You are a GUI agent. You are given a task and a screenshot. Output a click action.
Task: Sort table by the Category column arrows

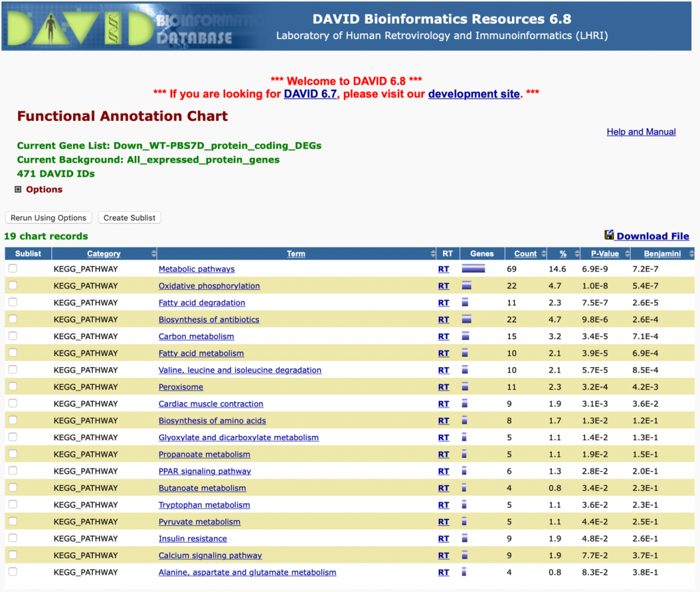tap(153, 254)
